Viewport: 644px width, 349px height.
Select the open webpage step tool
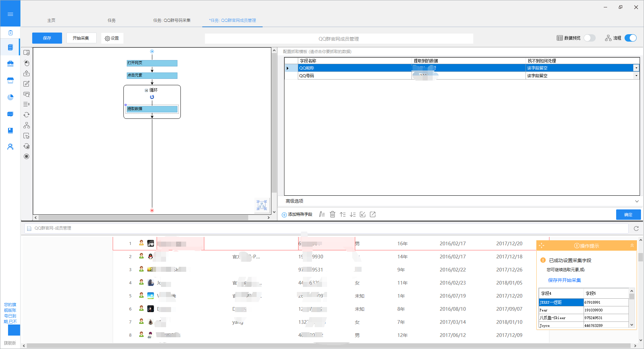click(26, 53)
